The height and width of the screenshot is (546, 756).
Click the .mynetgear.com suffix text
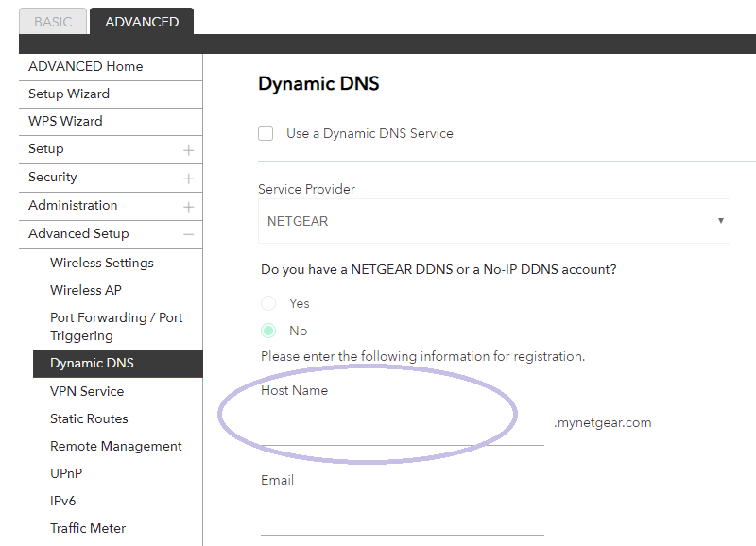[x=602, y=423]
